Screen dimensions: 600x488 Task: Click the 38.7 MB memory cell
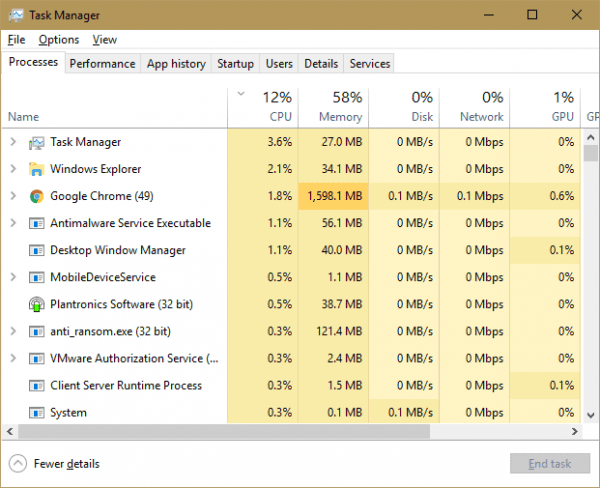[333, 304]
